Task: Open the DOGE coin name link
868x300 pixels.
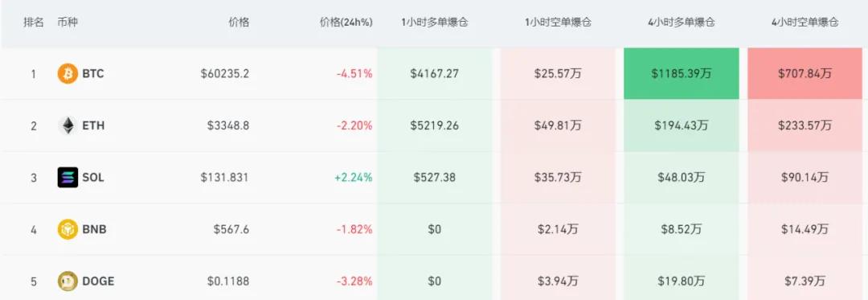Action: click(98, 282)
